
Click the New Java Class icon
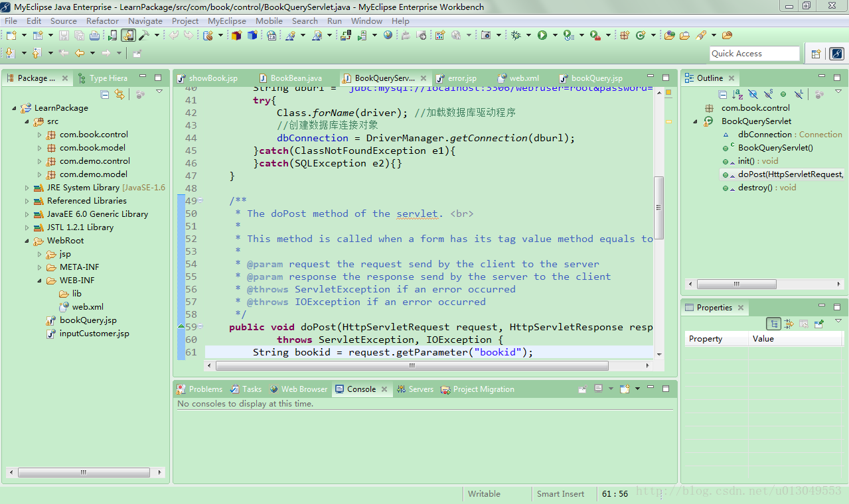[641, 35]
